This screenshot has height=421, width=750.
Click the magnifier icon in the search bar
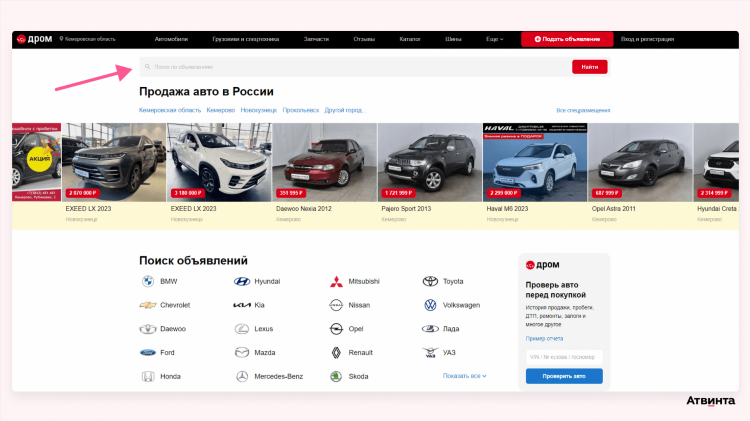[x=147, y=67]
